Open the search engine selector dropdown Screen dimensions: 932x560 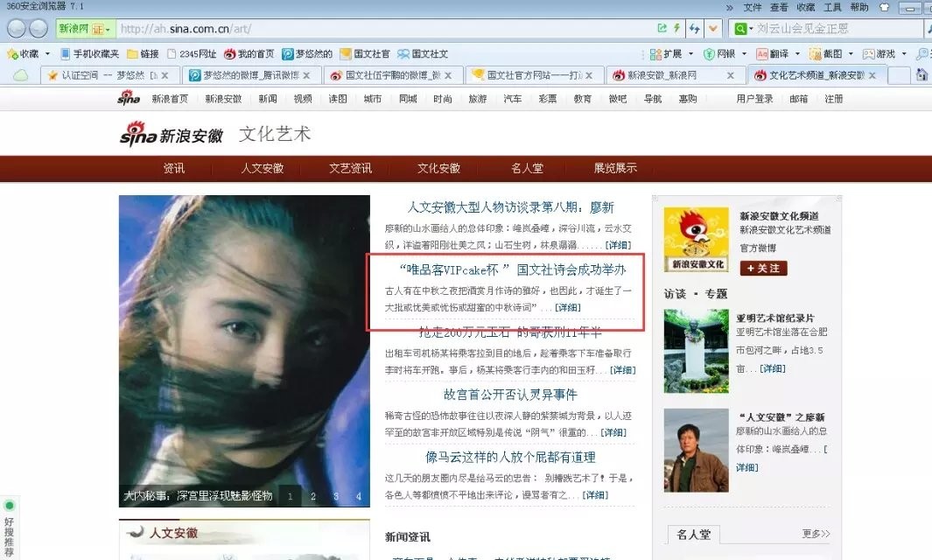click(x=744, y=28)
